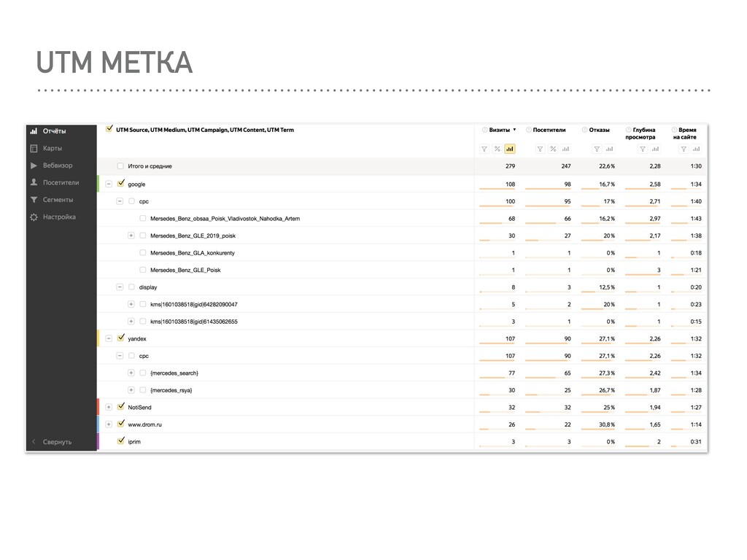
Task: Click Свернуть to collapse the sidebar
Action: pos(57,442)
